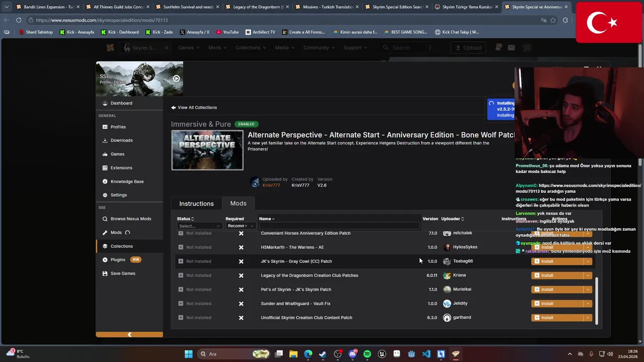Open Spotify from taskbar
Screen dimensions: 644x362
click(367, 354)
